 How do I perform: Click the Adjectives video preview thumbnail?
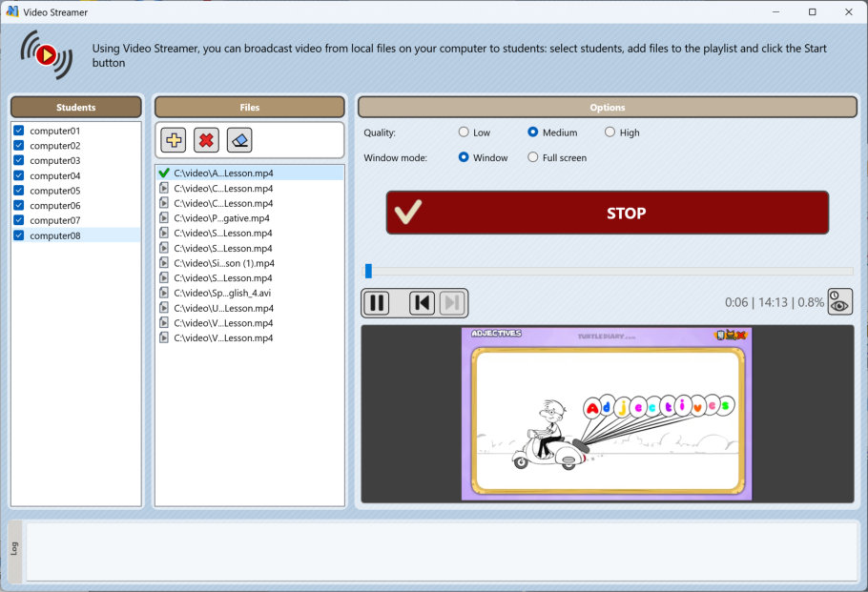tap(606, 414)
